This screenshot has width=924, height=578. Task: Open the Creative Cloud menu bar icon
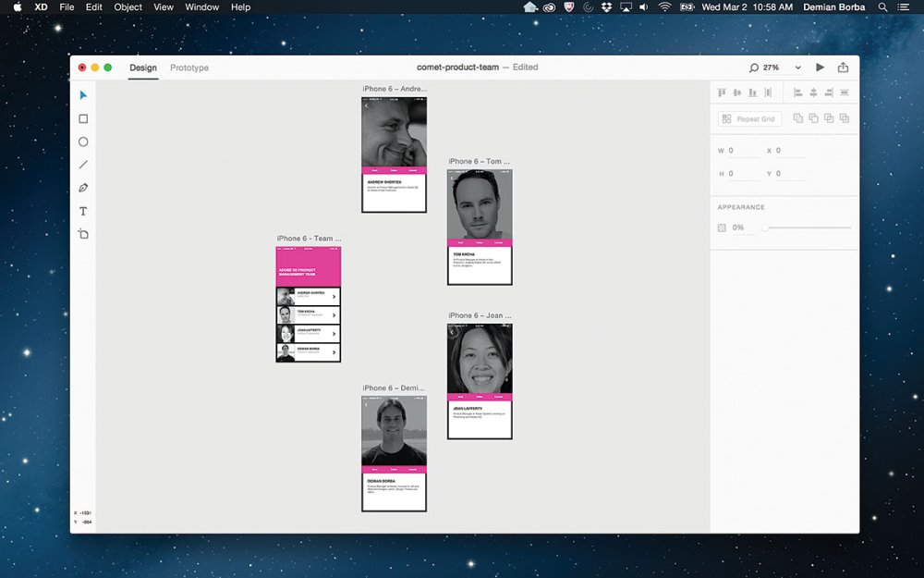pos(549,7)
